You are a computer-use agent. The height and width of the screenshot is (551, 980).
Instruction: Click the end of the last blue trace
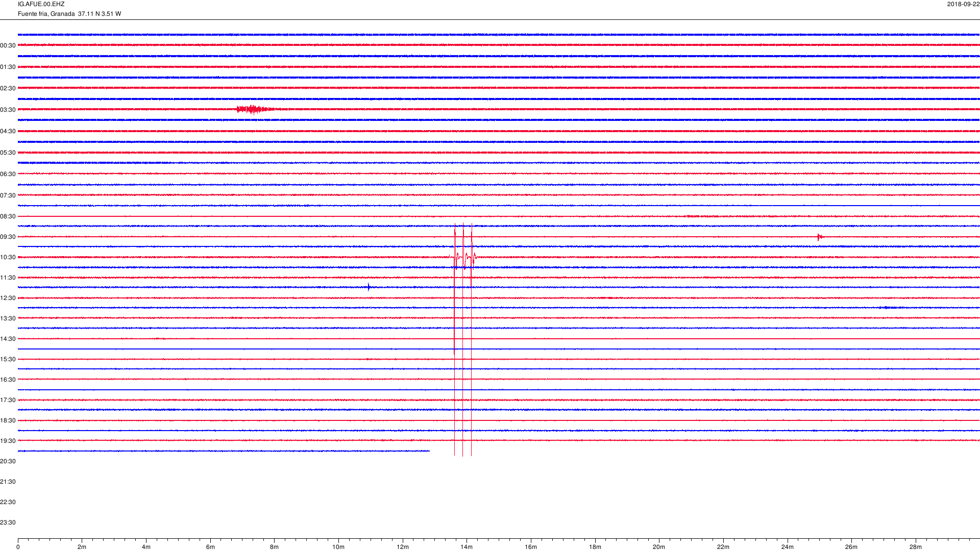[429, 451]
